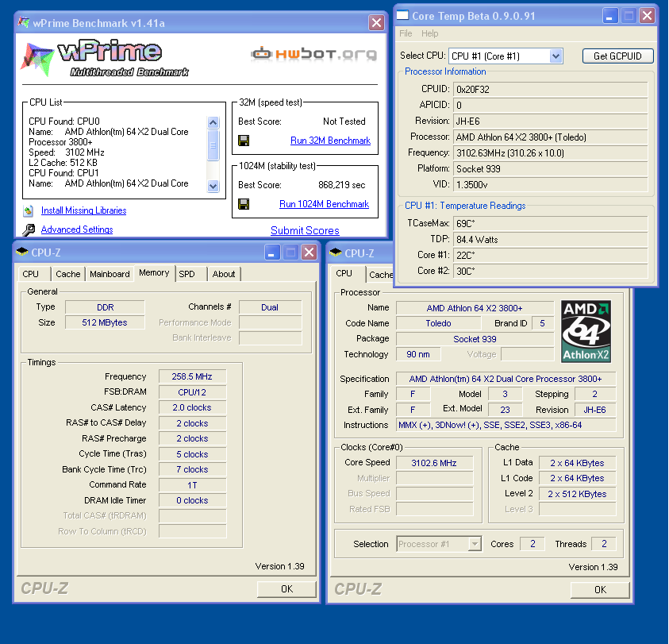Open the Select CPU dropdown in Core Temp
Image resolution: width=669 pixels, height=644 pixels.
pos(555,56)
